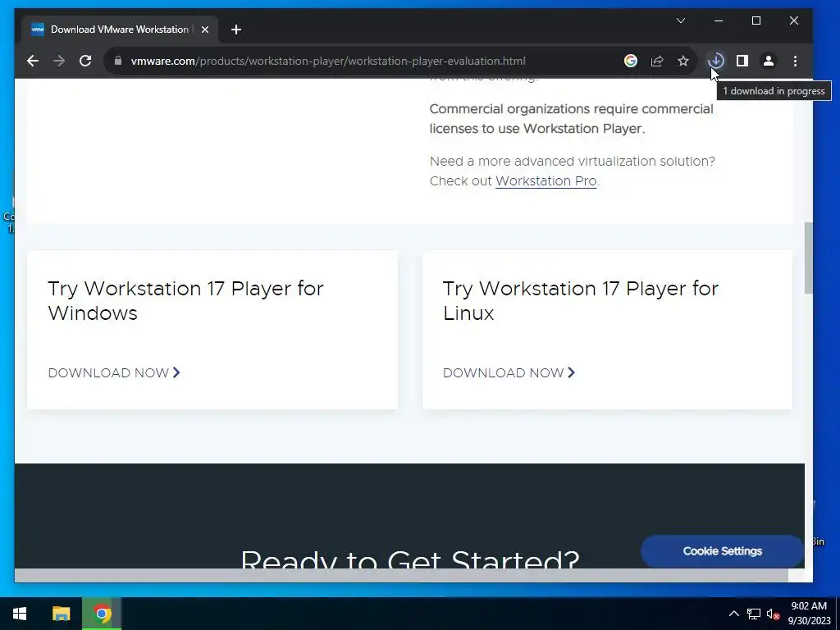This screenshot has height=630, width=840.
Task: Click Ready to Get Started heading
Action: coord(410,559)
